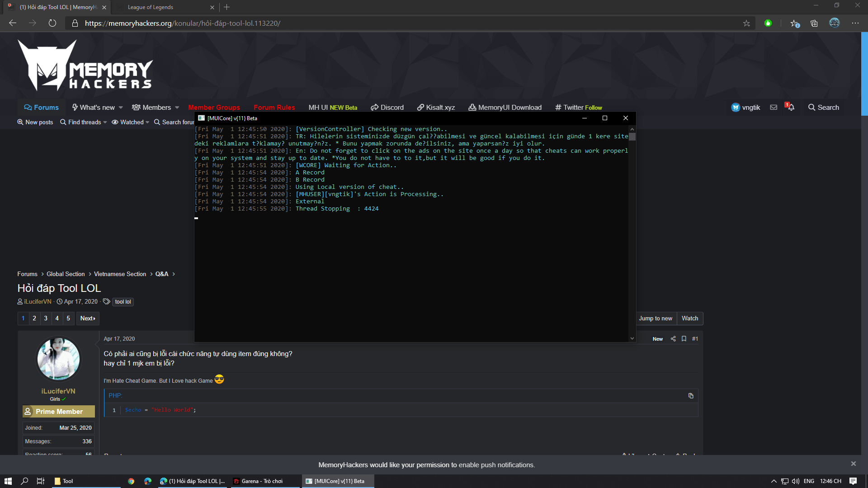The height and width of the screenshot is (488, 868).
Task: Open What's new section
Action: 93,108
